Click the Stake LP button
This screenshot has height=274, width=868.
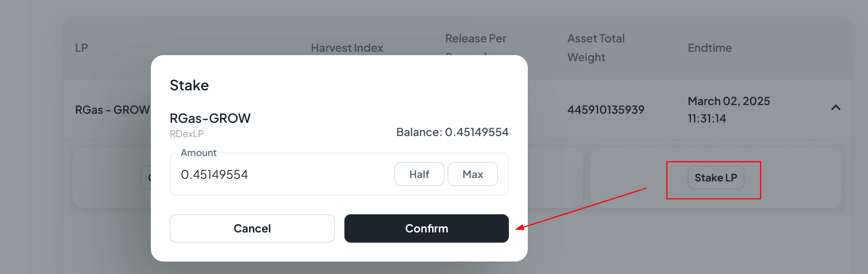point(716,178)
